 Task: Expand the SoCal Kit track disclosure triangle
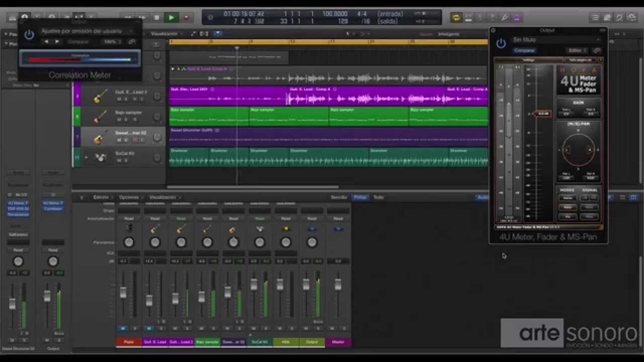click(x=86, y=157)
